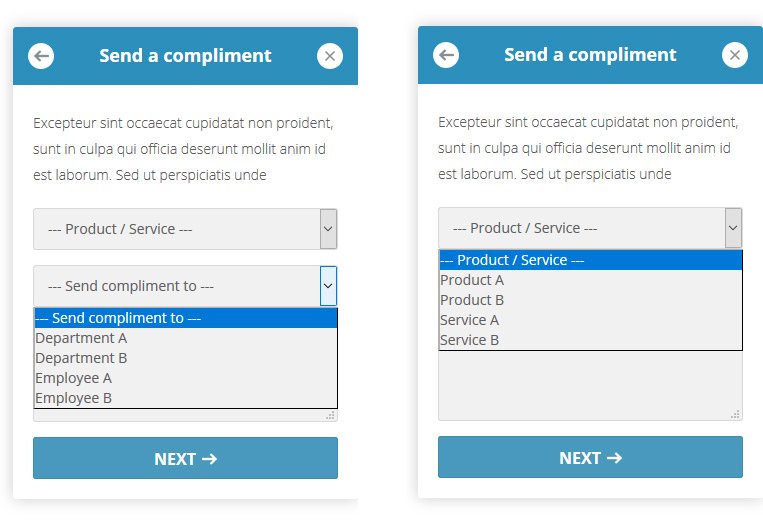This screenshot has height=529, width=763.
Task: Click chevron of right panel Product / Service dropdown
Action: 733,228
